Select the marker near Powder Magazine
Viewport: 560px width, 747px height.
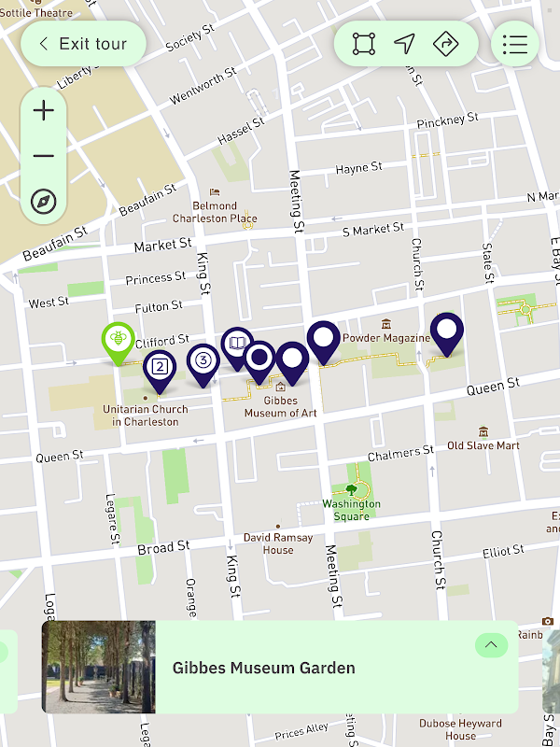pyautogui.click(x=324, y=342)
